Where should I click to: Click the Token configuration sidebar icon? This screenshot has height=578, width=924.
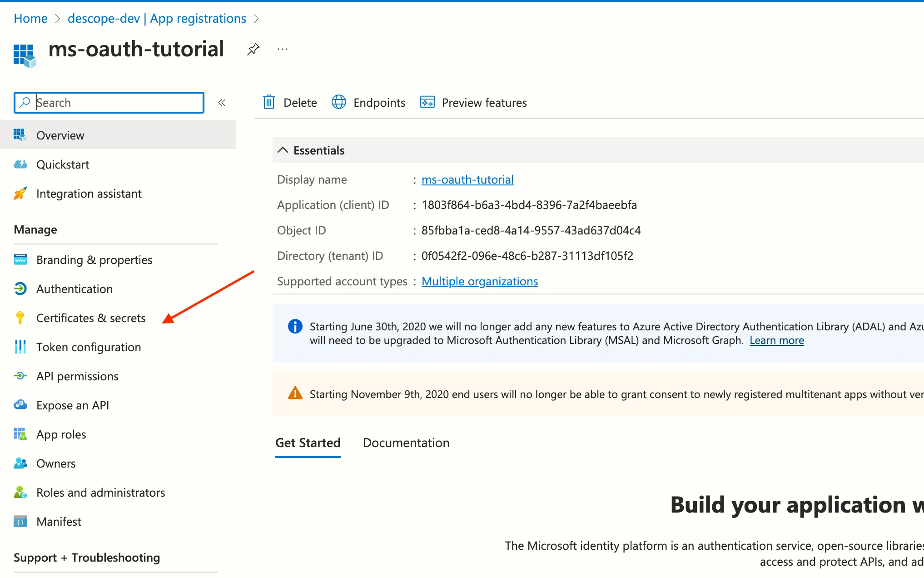pos(19,346)
